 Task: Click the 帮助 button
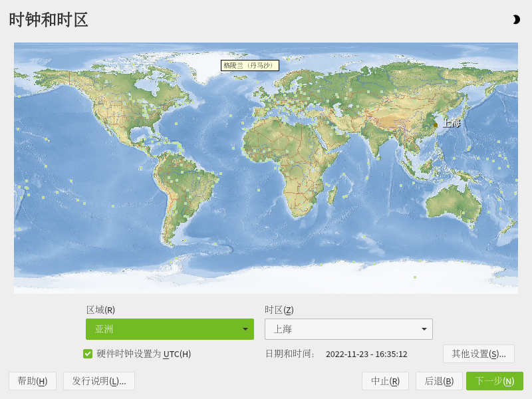point(33,381)
